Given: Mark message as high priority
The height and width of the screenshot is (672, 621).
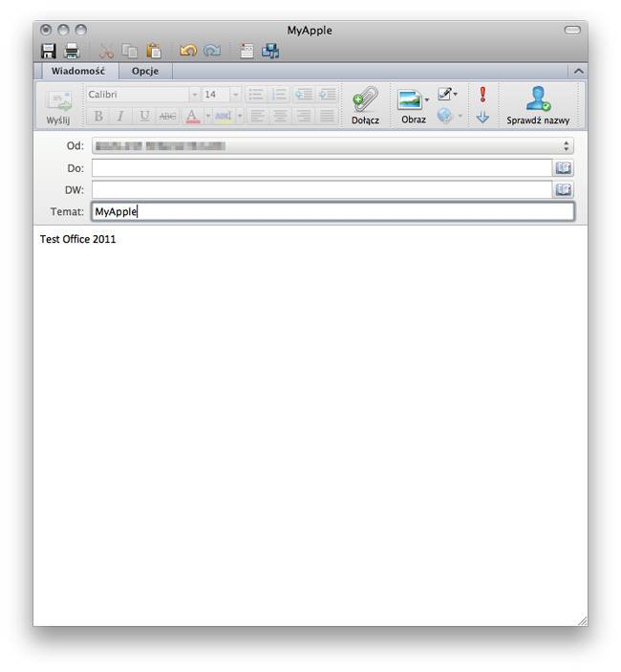Looking at the screenshot, I should [482, 95].
